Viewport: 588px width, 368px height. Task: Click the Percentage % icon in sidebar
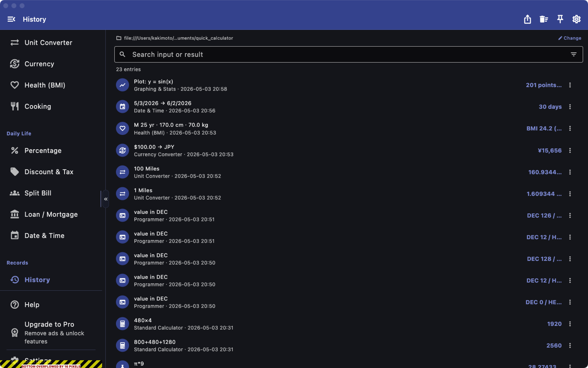coord(14,150)
